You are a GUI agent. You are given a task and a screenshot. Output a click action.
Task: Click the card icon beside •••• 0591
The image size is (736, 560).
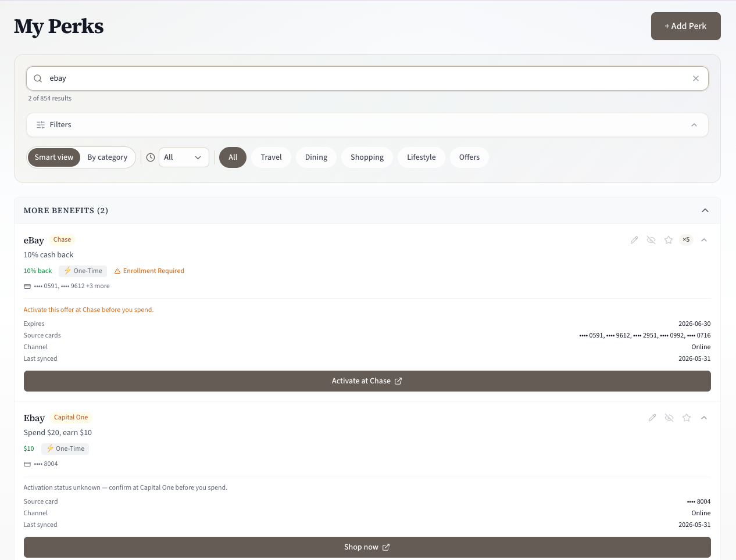coord(27,286)
